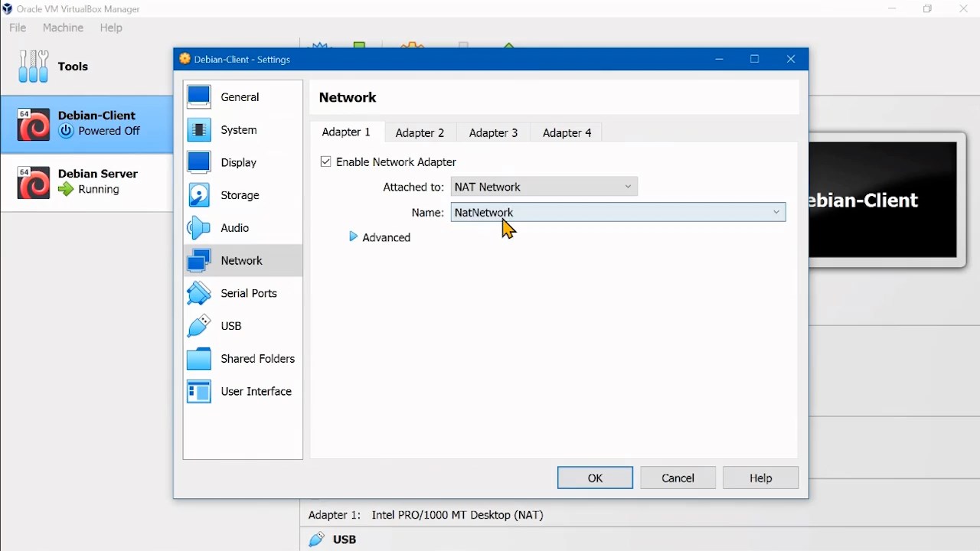Click the USB section header in Manager
980x551 pixels.
point(345,540)
